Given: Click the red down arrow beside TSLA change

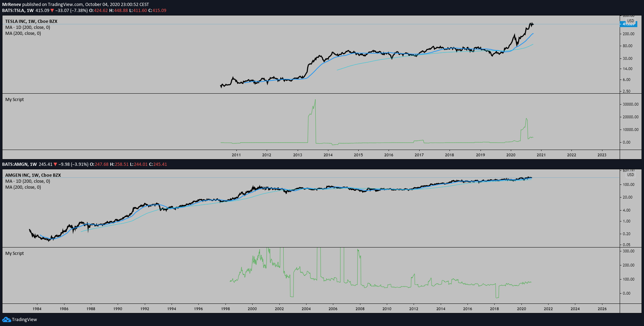Looking at the screenshot, I should pos(52,11).
